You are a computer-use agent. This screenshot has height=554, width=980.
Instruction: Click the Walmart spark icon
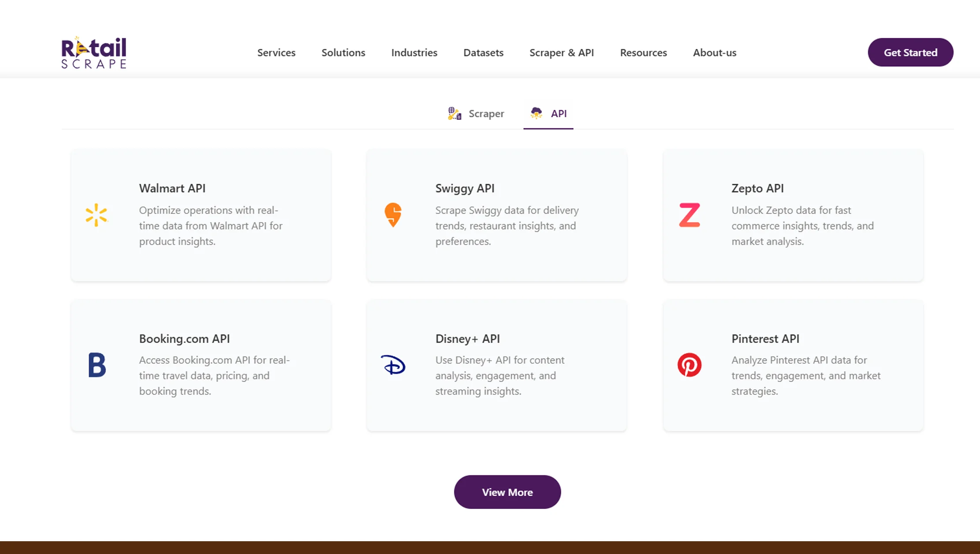click(x=97, y=215)
